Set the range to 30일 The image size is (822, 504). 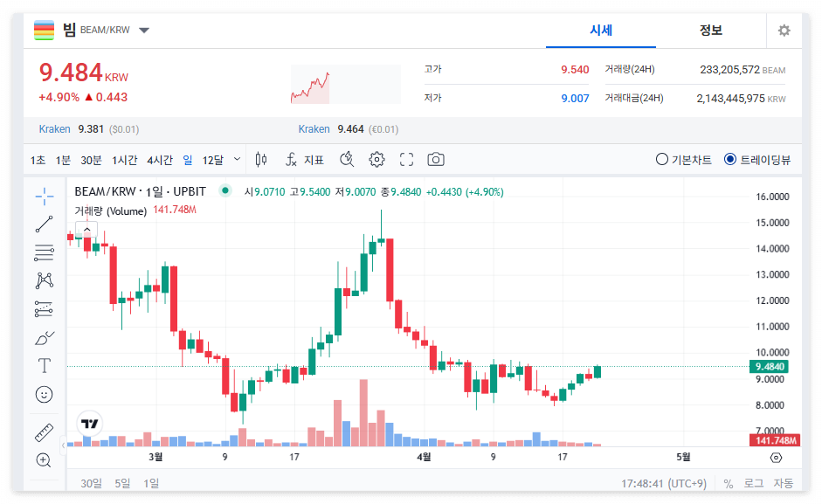(91, 483)
